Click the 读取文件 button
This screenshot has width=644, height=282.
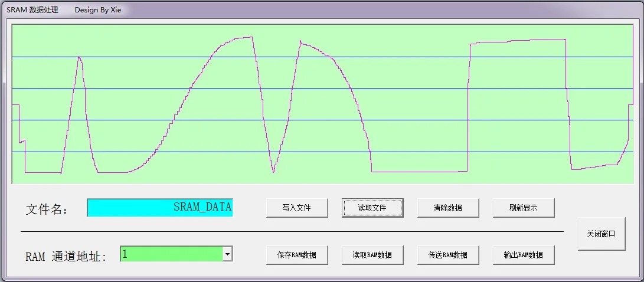pos(372,208)
